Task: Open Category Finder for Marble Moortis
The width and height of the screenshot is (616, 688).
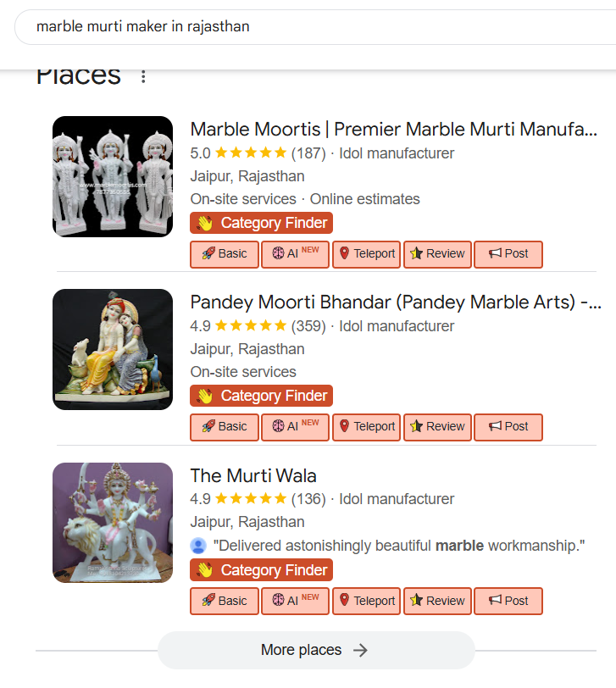Action: (262, 224)
